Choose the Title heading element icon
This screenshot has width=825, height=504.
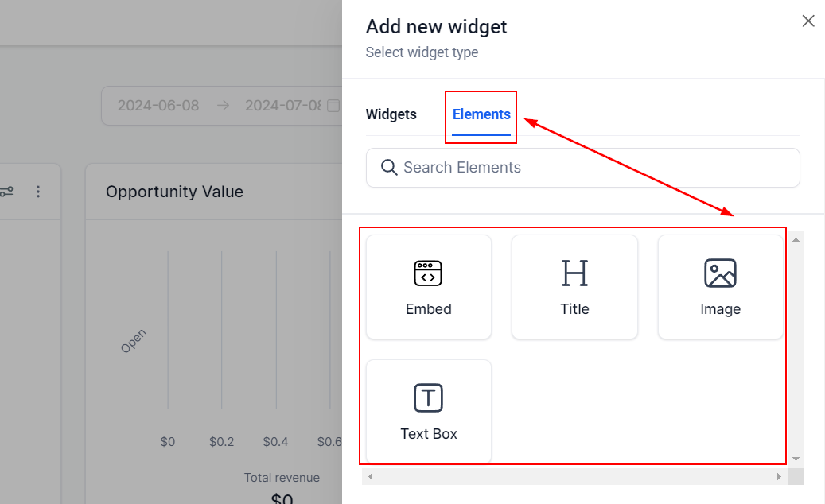(x=574, y=273)
